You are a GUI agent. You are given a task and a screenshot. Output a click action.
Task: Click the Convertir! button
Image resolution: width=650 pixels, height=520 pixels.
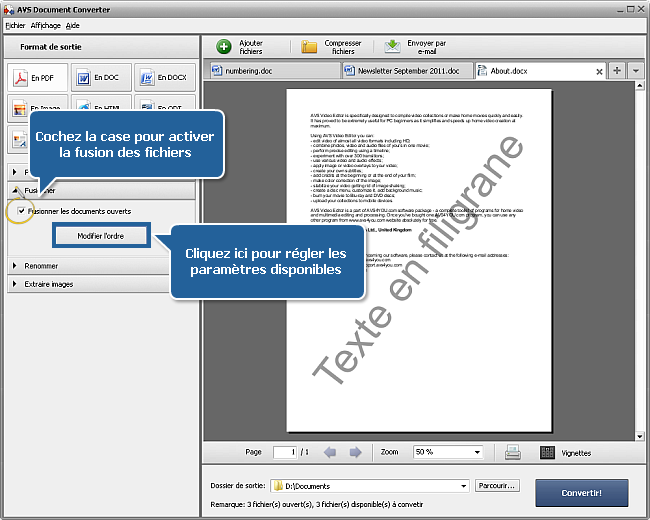[x=582, y=493]
